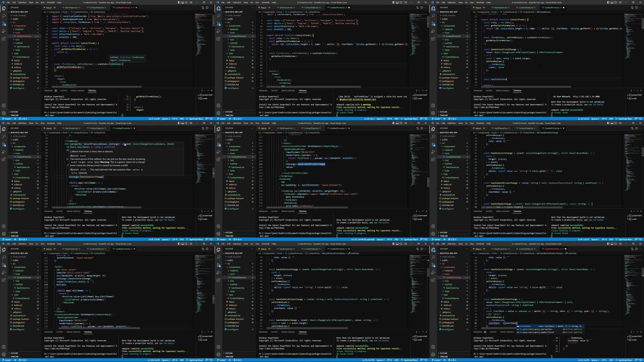This screenshot has height=362, width=644.
Task: Click feedback icon in Ln 121 window status bar
Action: 421,239
